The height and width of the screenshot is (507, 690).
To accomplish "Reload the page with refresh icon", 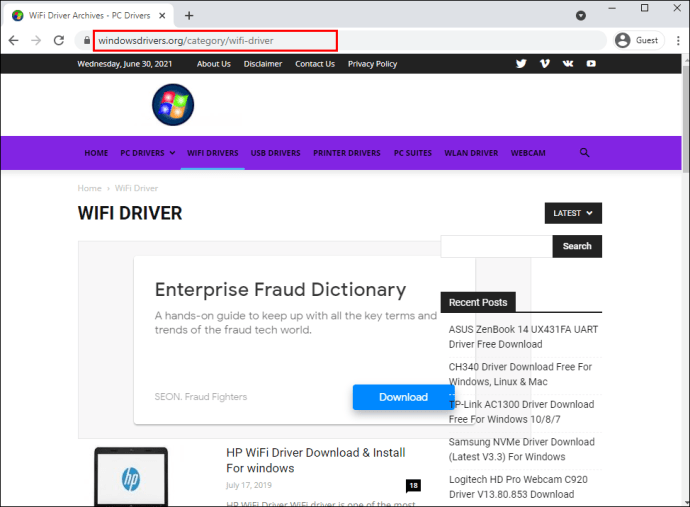I will [x=59, y=40].
